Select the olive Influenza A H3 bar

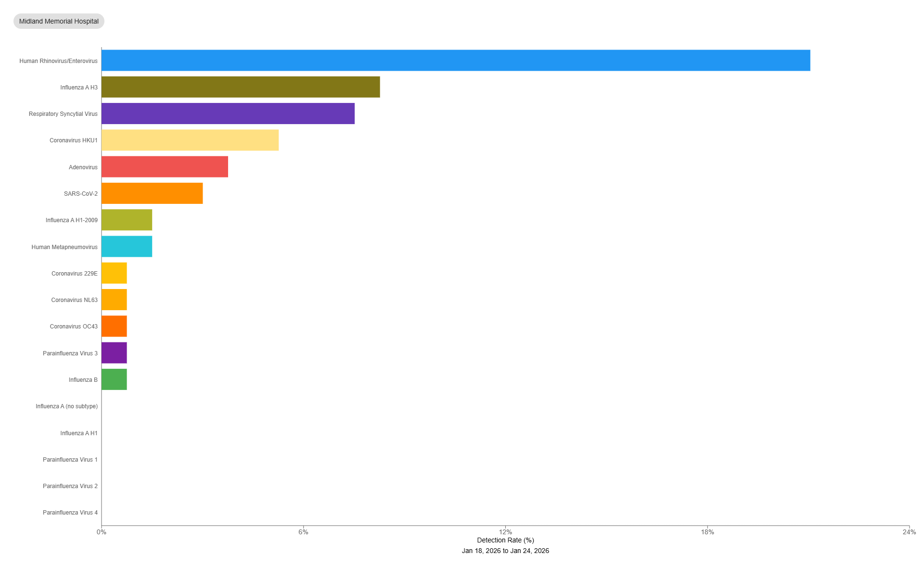click(241, 87)
